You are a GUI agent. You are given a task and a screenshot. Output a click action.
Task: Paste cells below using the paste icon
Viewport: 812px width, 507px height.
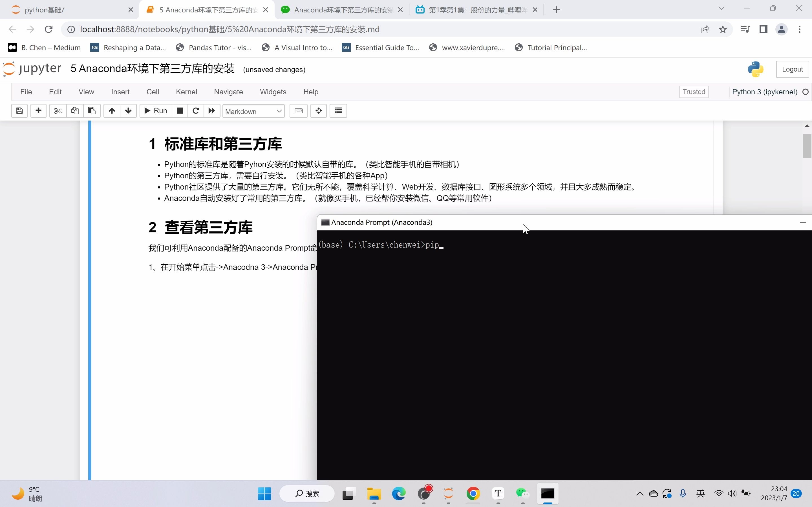91,111
